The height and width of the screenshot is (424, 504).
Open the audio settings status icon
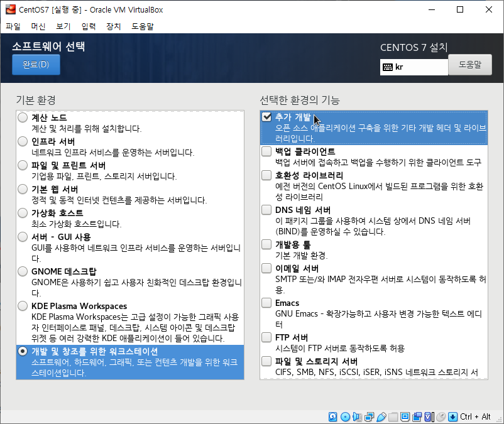point(357,416)
